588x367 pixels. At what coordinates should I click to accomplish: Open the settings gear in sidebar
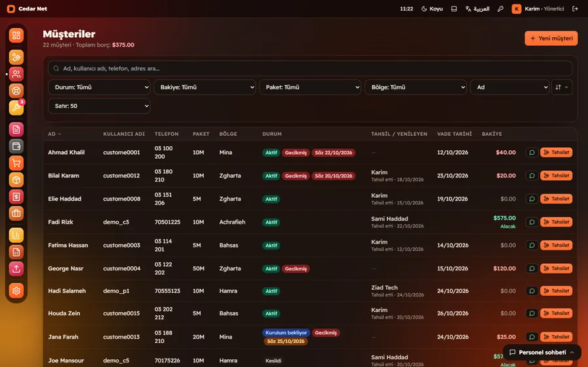(x=16, y=291)
